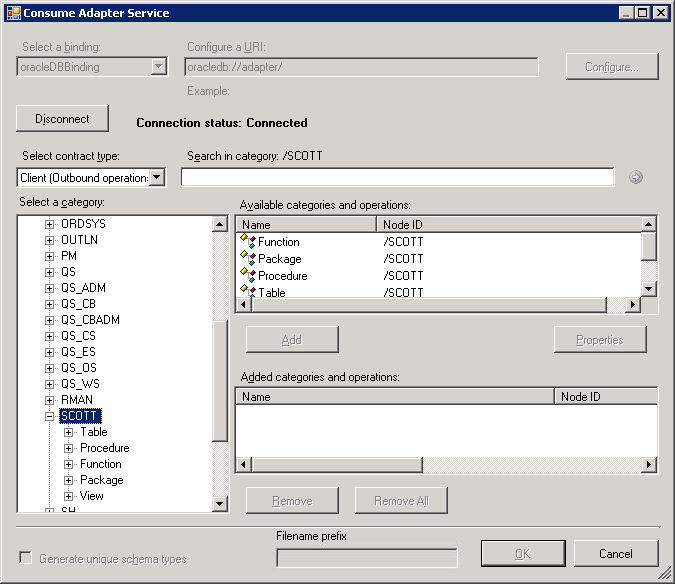Select Procedure label under SCOTT in tree
This screenshot has width=675, height=584.
[x=105, y=448]
